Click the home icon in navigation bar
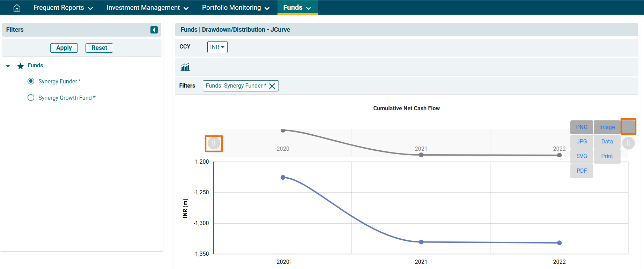The image size is (644, 269). coord(17,8)
